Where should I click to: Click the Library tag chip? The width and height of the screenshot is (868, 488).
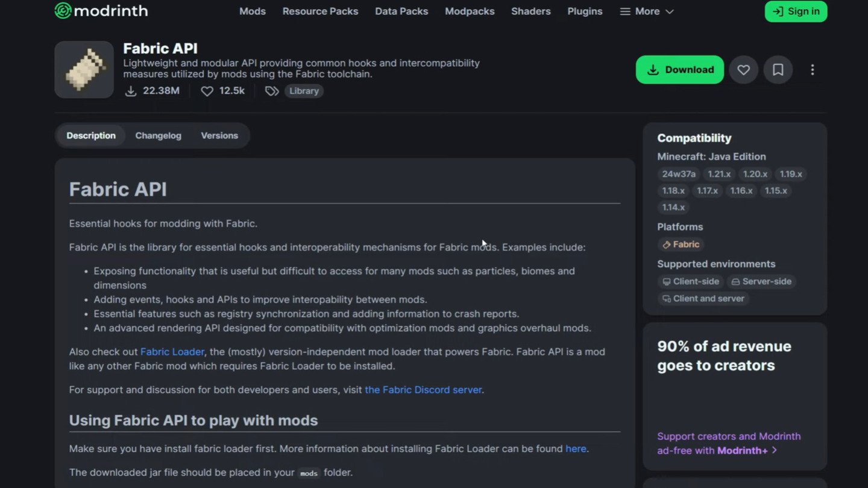(x=304, y=91)
